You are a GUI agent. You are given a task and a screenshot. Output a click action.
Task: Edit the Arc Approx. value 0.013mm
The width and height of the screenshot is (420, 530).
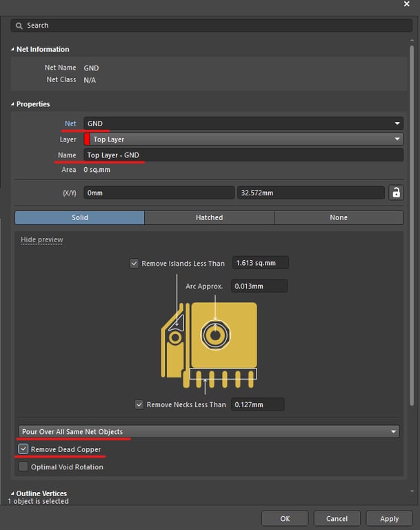[x=259, y=286]
